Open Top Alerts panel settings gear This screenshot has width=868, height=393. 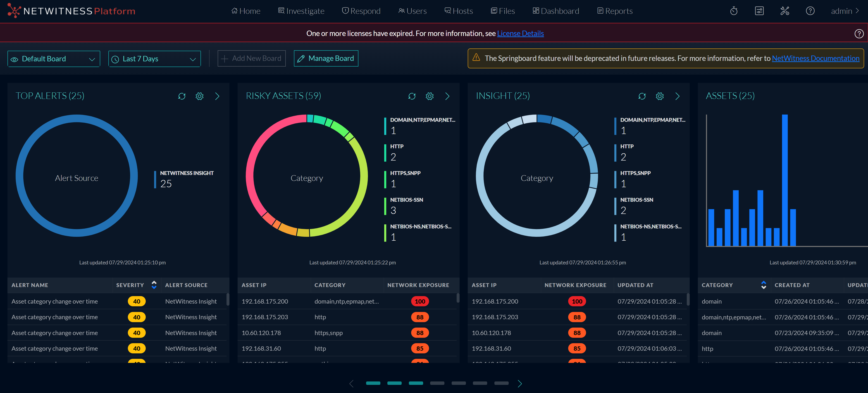click(x=200, y=96)
